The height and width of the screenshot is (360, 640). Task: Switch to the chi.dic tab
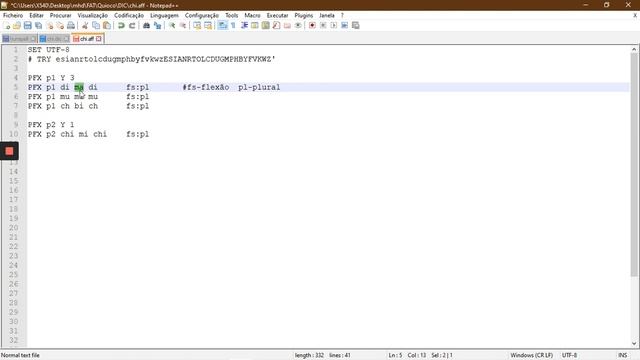[x=54, y=39]
